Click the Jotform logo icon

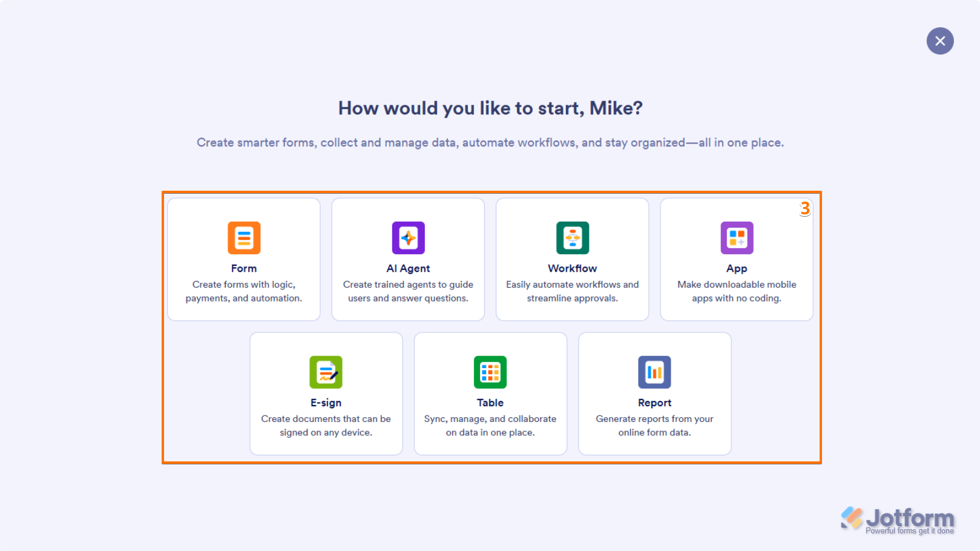click(852, 518)
